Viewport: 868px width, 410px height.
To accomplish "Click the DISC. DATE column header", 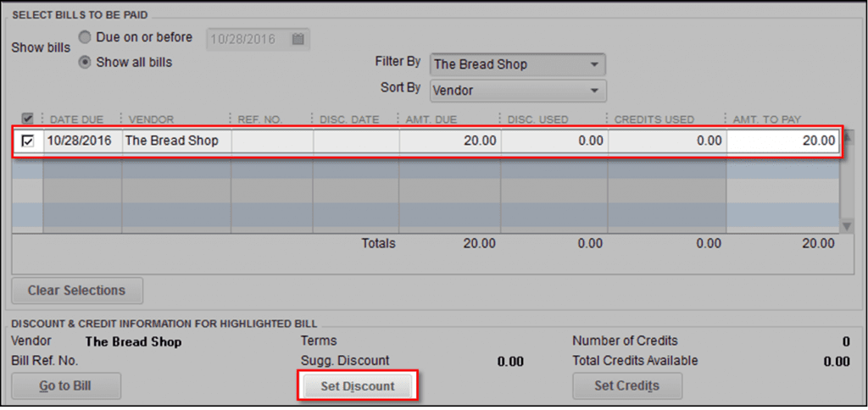I will pyautogui.click(x=349, y=119).
